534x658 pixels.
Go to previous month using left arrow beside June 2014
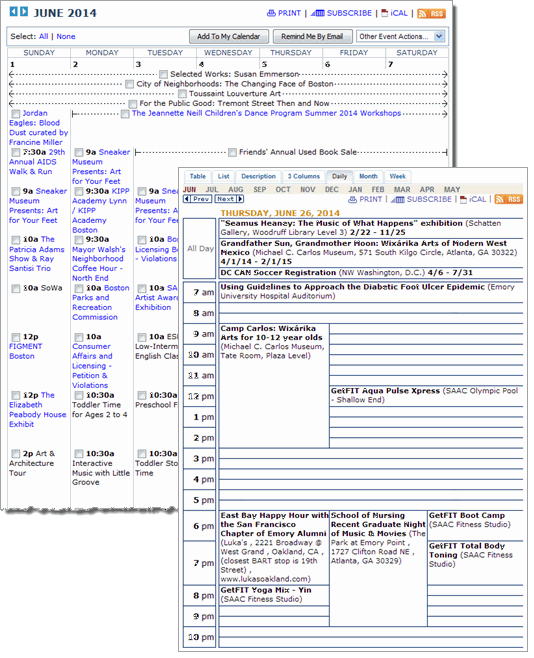click(13, 12)
